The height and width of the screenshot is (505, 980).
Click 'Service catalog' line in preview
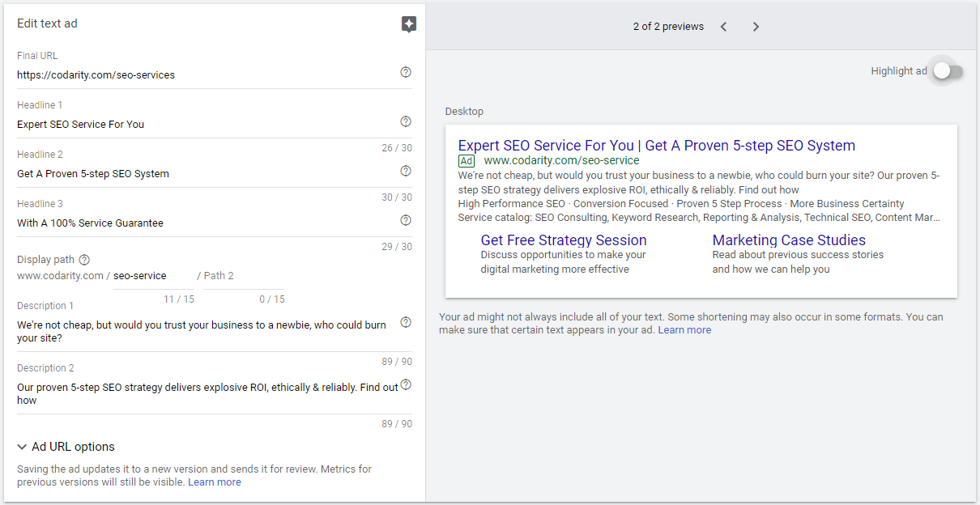(x=699, y=218)
